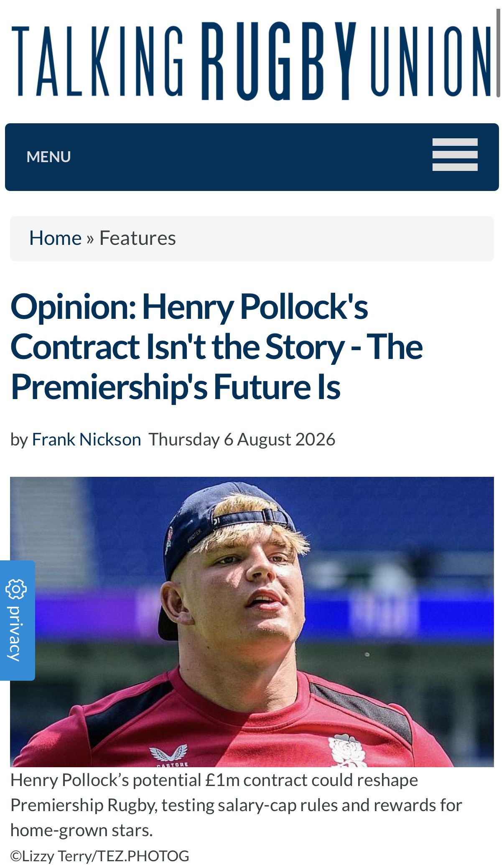Click the » breadcrumb separator

coord(90,239)
